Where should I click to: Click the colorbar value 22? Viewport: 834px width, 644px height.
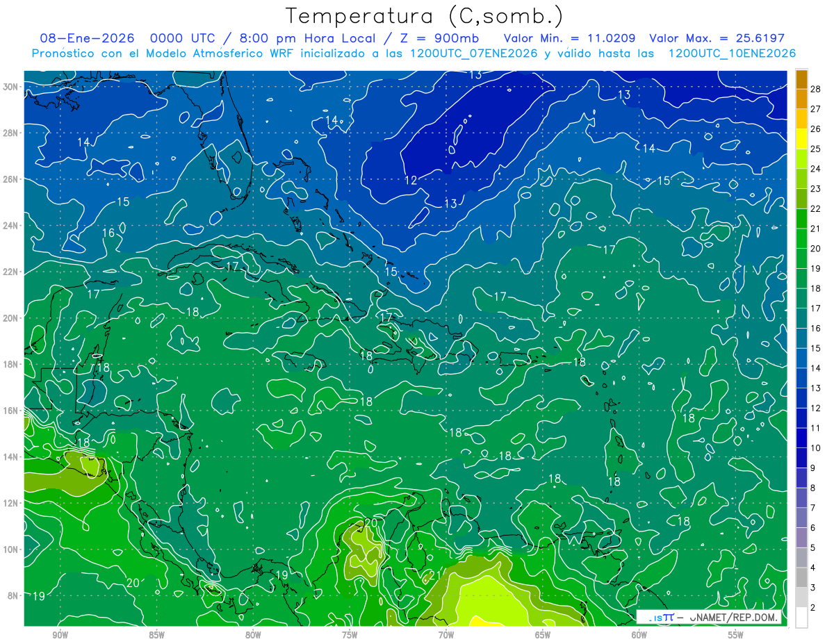point(816,208)
